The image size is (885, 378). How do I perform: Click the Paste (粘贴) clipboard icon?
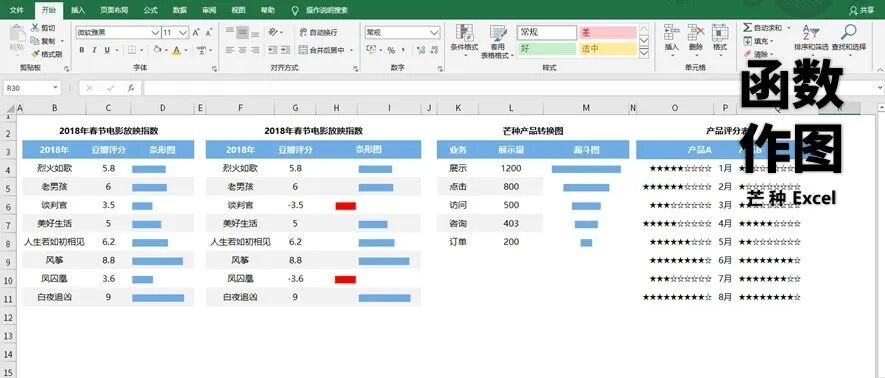tap(17, 33)
